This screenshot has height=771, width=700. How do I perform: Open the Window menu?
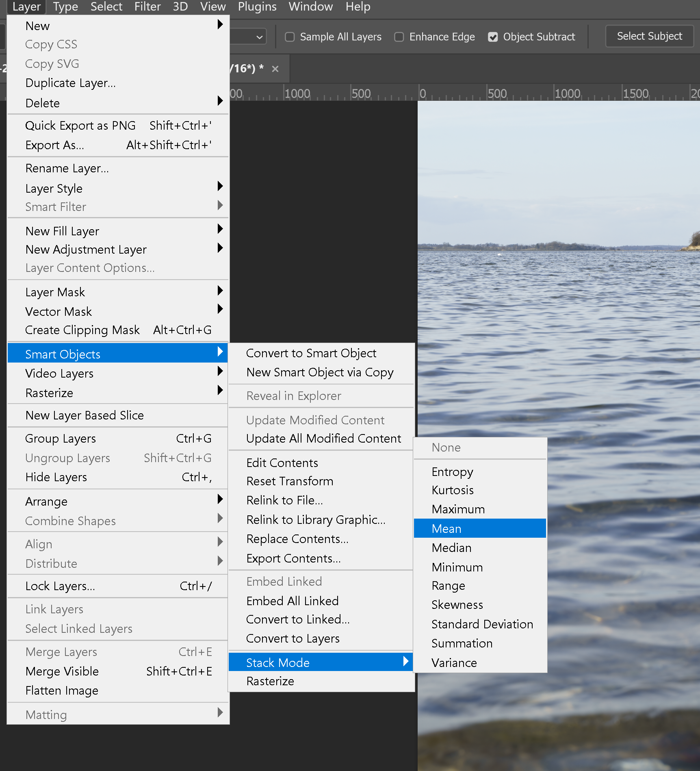click(x=310, y=7)
